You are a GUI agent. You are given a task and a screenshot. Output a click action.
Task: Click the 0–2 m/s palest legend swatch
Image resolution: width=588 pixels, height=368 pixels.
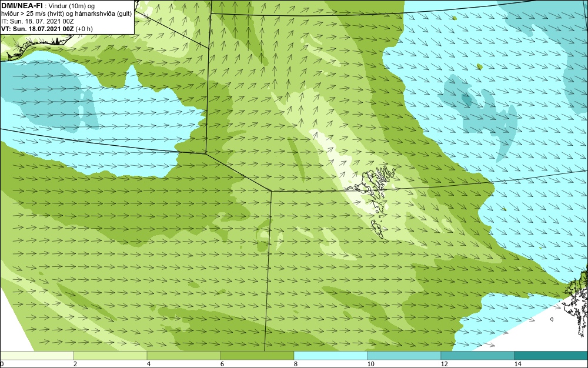(x=36, y=356)
